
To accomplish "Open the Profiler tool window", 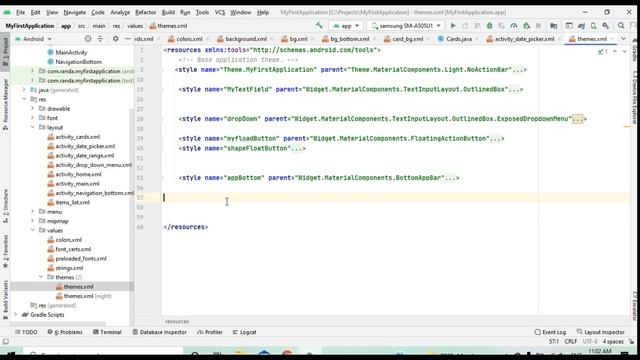I will (210, 332).
